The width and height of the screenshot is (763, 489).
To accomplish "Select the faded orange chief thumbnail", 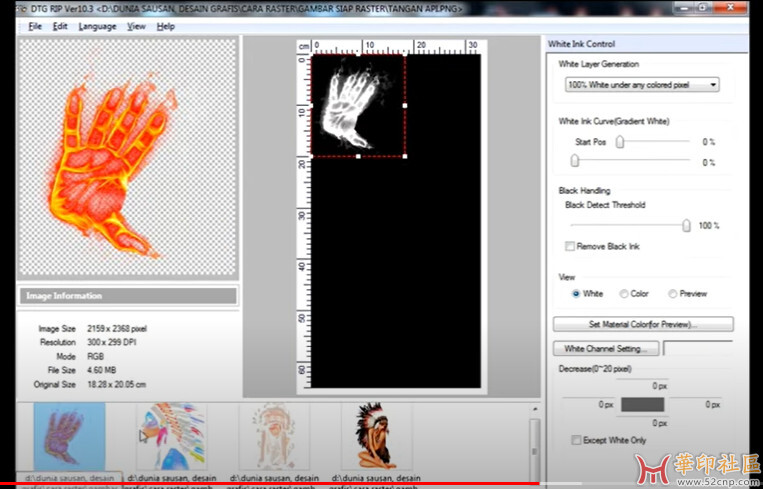I will 274,436.
